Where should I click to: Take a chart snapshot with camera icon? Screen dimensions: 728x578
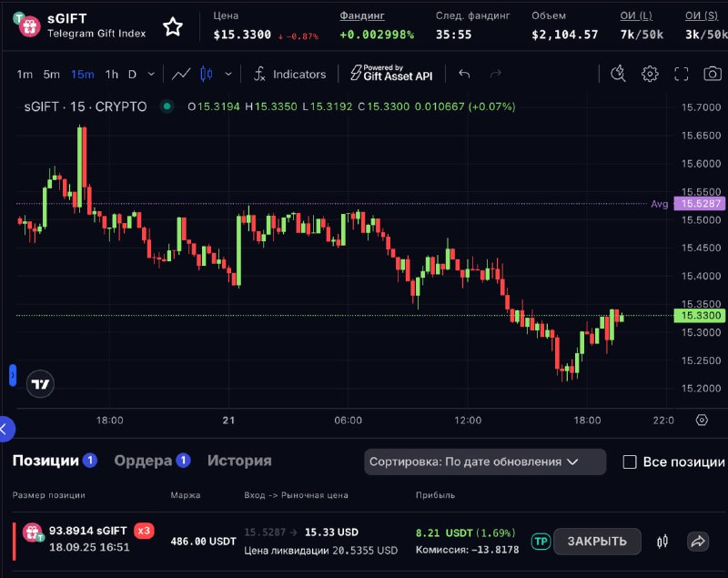point(712,74)
